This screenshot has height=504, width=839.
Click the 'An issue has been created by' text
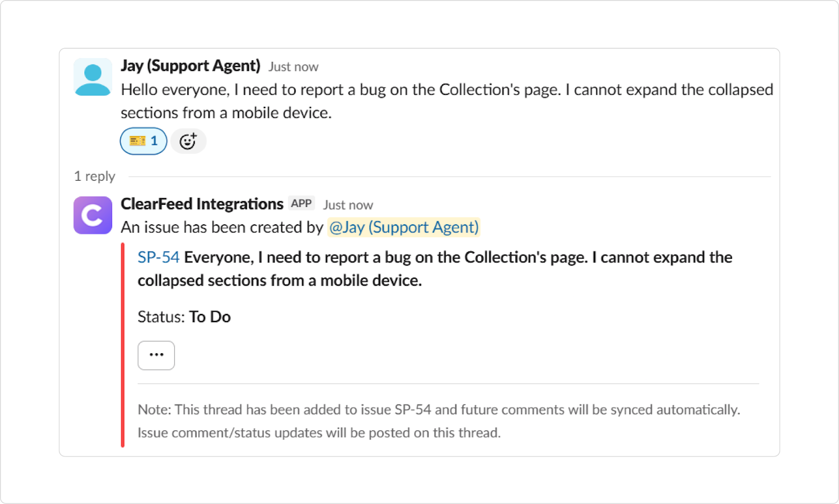222,227
